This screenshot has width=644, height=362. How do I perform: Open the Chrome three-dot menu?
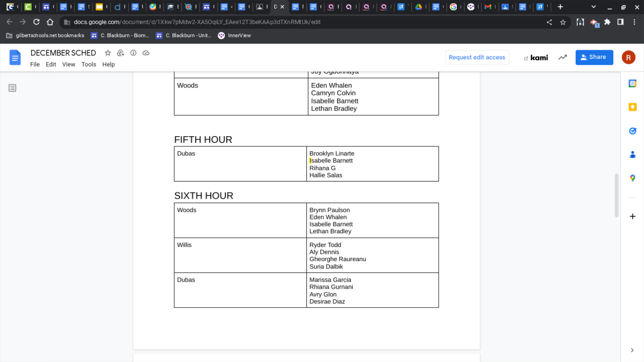pos(634,22)
